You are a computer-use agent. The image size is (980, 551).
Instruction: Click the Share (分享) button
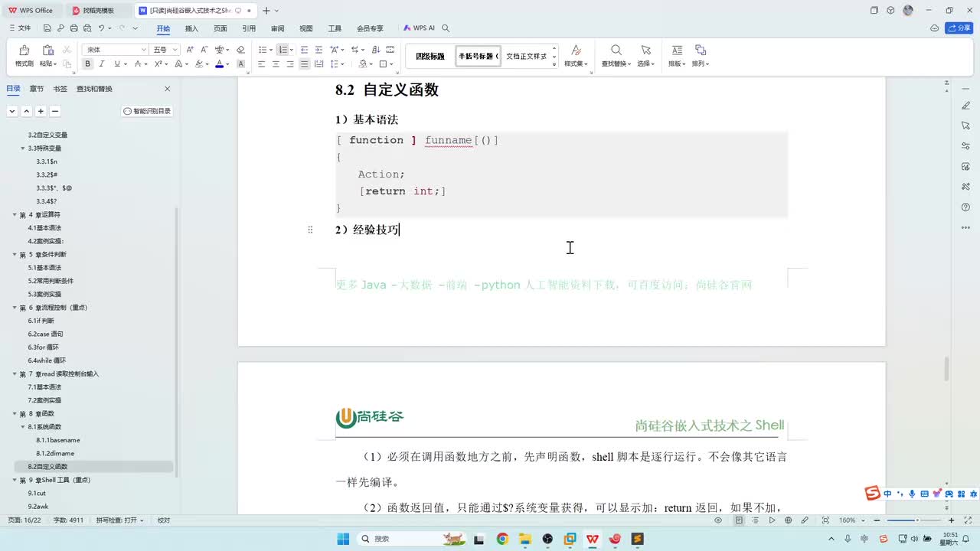(x=960, y=28)
